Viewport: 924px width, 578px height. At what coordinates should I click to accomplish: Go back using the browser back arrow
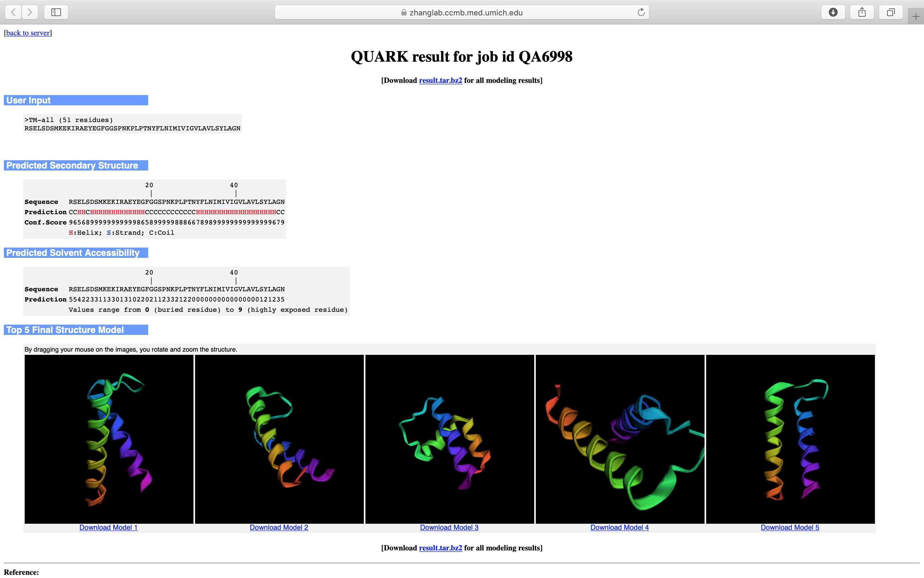[13, 12]
